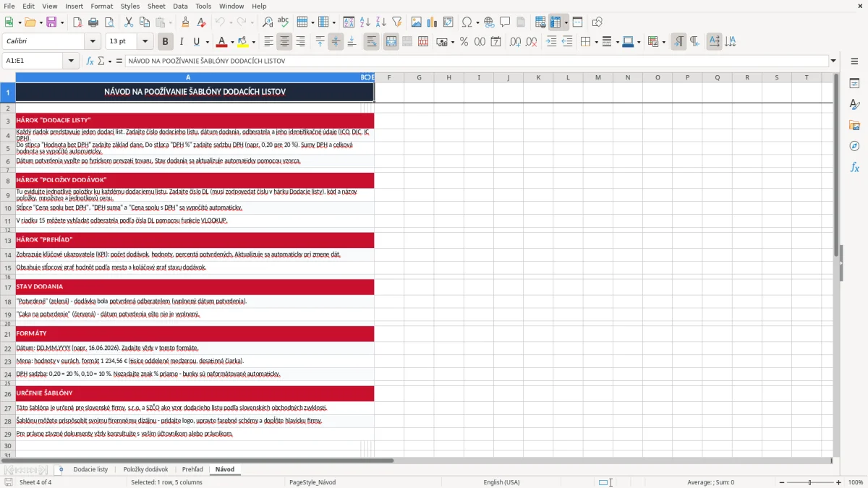Apply AutoFilter funnel icon
Image resolution: width=868 pixels, height=488 pixels.
pyautogui.click(x=396, y=22)
